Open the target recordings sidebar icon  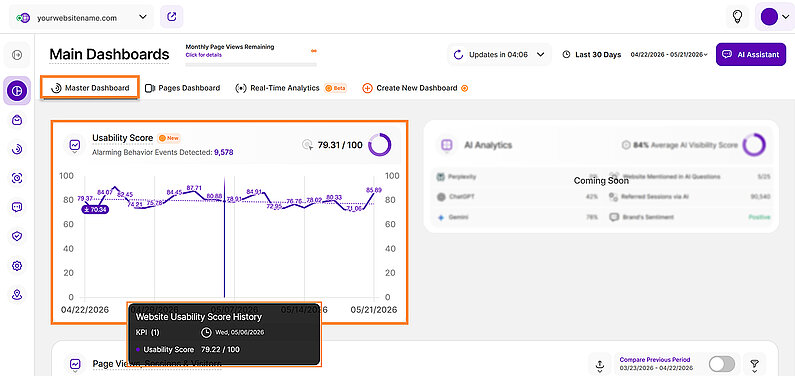[x=17, y=178]
